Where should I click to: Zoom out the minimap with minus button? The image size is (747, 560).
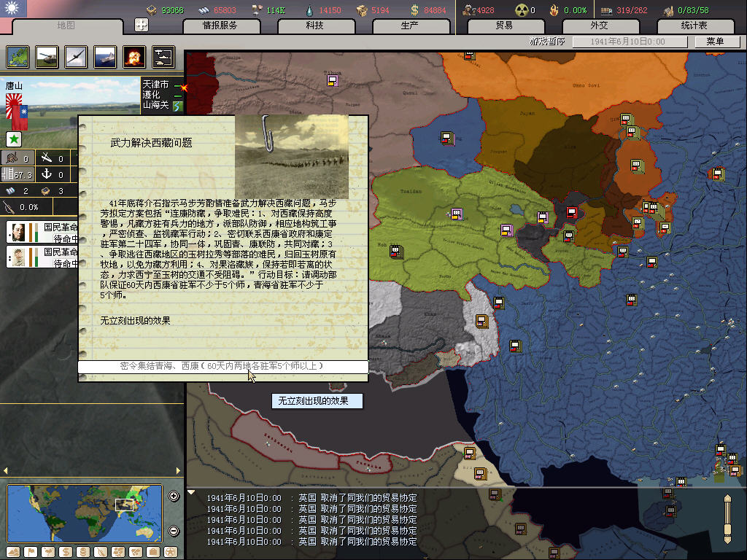(174, 531)
